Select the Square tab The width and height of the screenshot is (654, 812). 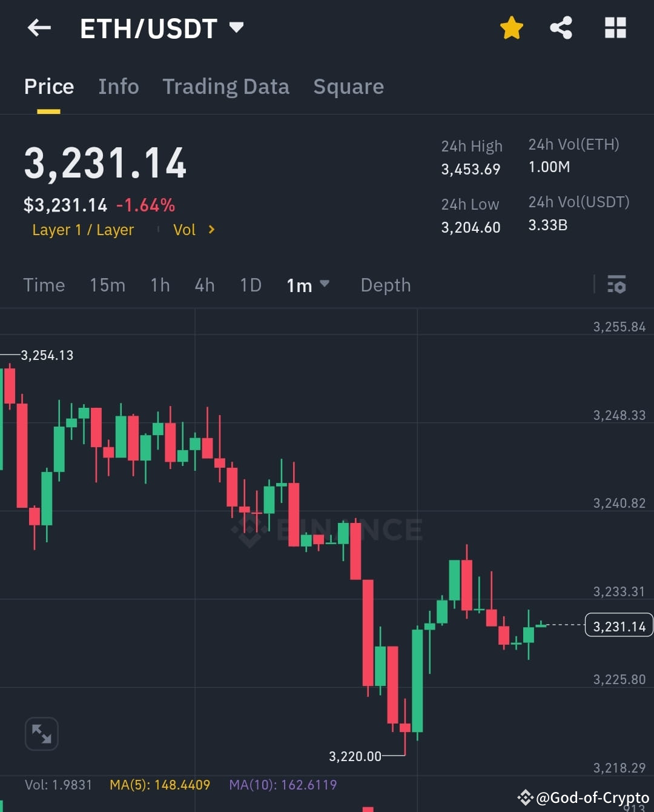tap(348, 87)
